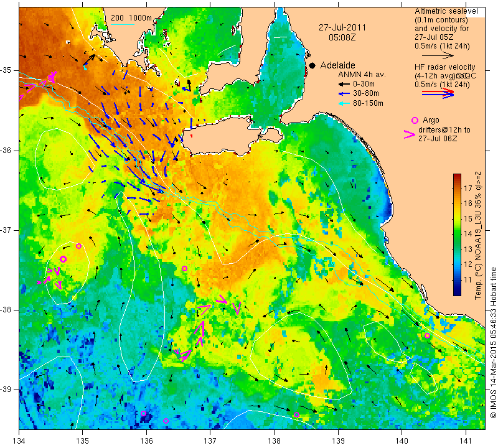Click the black 0-30m legend arrow
The image size is (498, 448).
coord(344,84)
